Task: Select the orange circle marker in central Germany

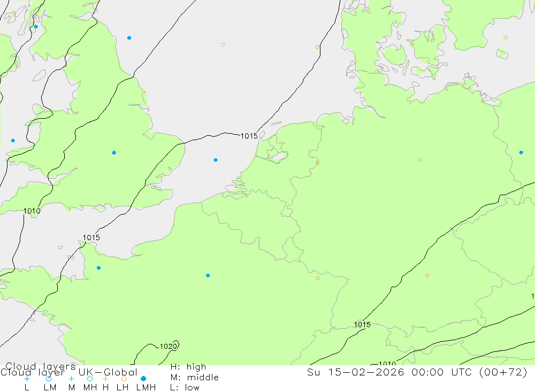Action: pyautogui.click(x=419, y=160)
